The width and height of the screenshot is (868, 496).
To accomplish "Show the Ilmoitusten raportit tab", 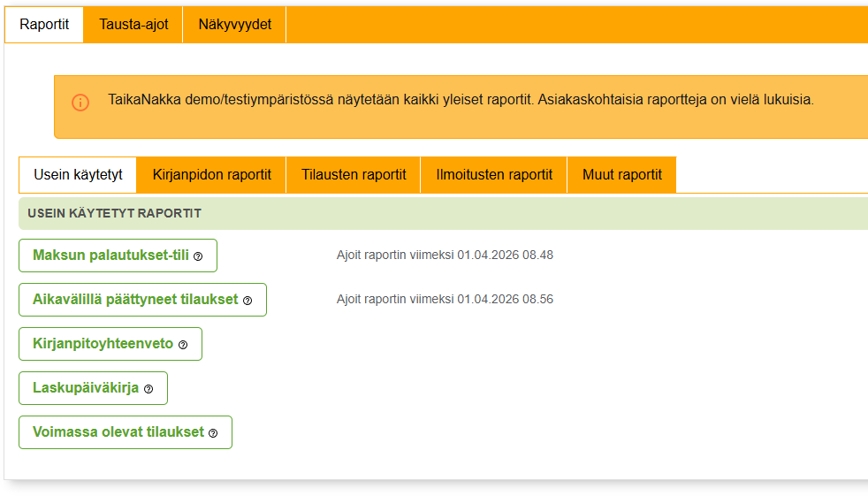I will click(494, 175).
